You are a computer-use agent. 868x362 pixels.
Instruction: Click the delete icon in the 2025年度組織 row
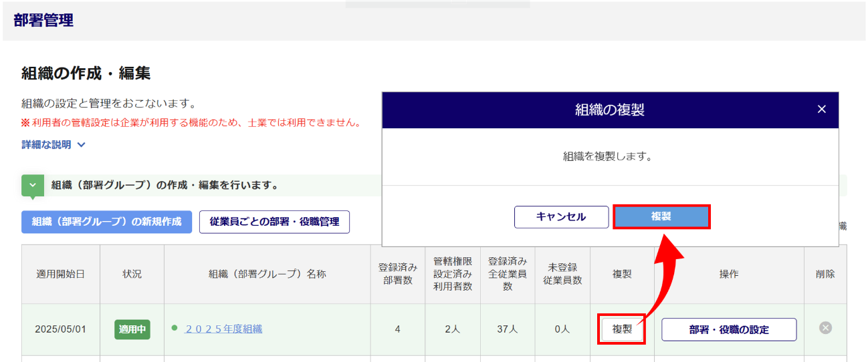tap(825, 328)
